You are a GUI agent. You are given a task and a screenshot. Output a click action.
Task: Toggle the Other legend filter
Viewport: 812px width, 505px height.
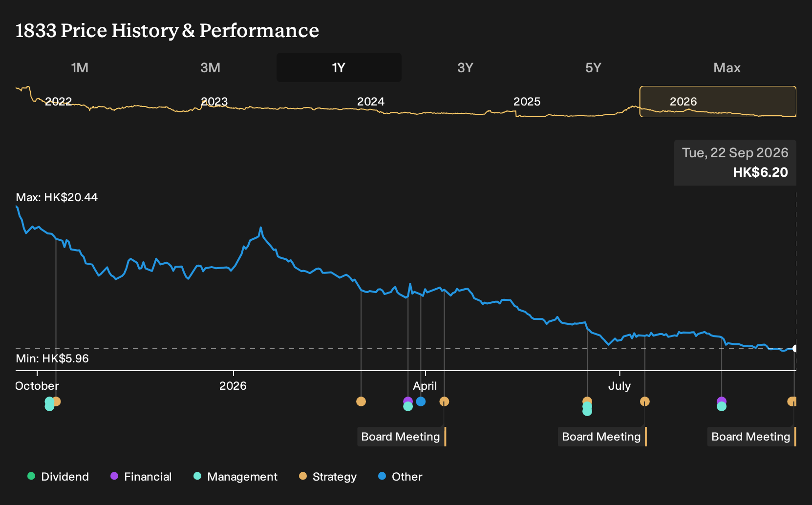[x=400, y=477]
